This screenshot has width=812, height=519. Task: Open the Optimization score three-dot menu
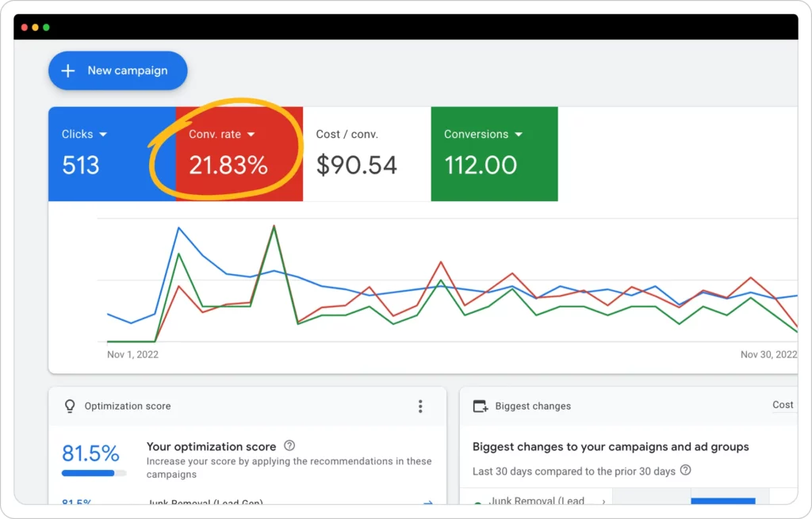[420, 406]
